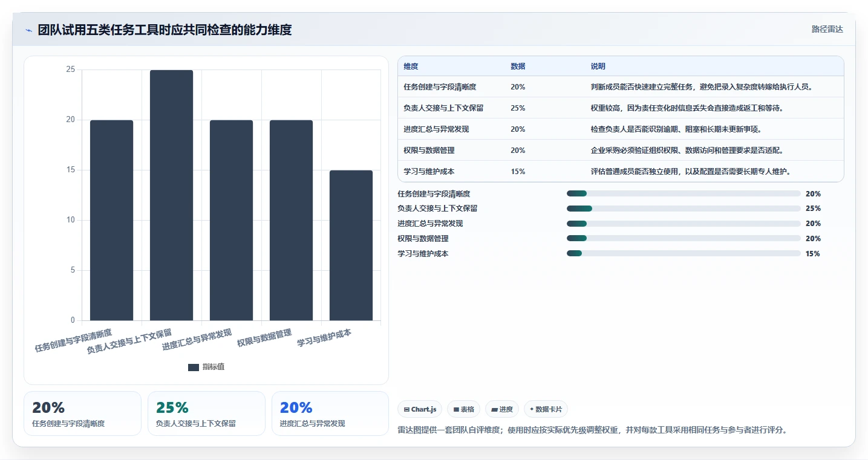Image resolution: width=868 pixels, height=460 pixels.
Task: Click the 15% label beside 学习与维护成本 progress
Action: pos(813,254)
